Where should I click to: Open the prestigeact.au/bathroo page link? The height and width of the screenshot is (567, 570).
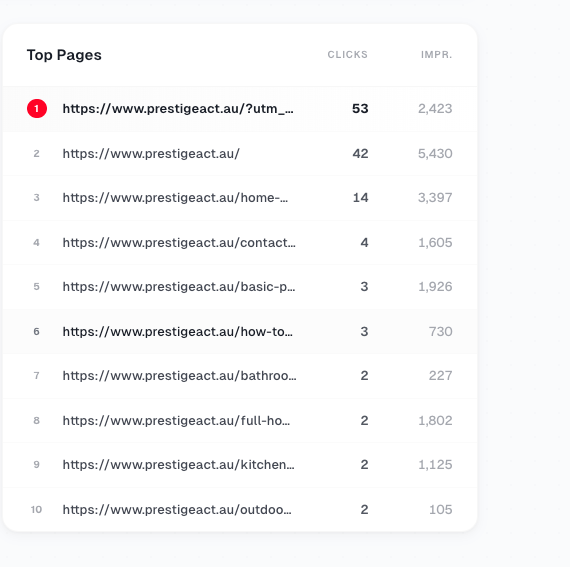click(x=180, y=375)
